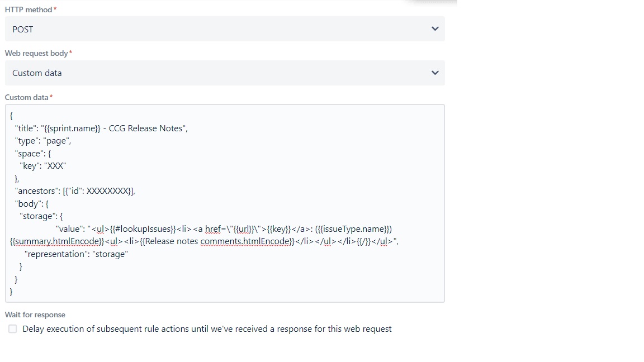The width and height of the screenshot is (644, 362).
Task: Click the "title" line in the JSON body
Action: [101, 128]
